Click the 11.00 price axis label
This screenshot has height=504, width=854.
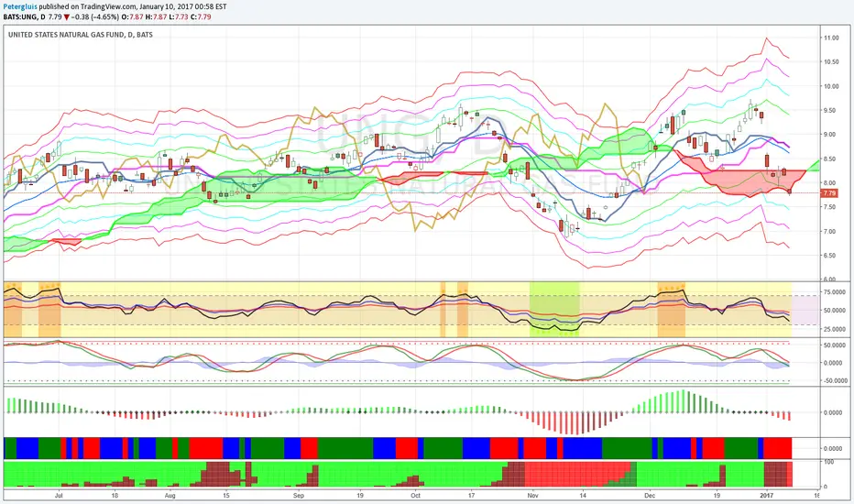831,38
